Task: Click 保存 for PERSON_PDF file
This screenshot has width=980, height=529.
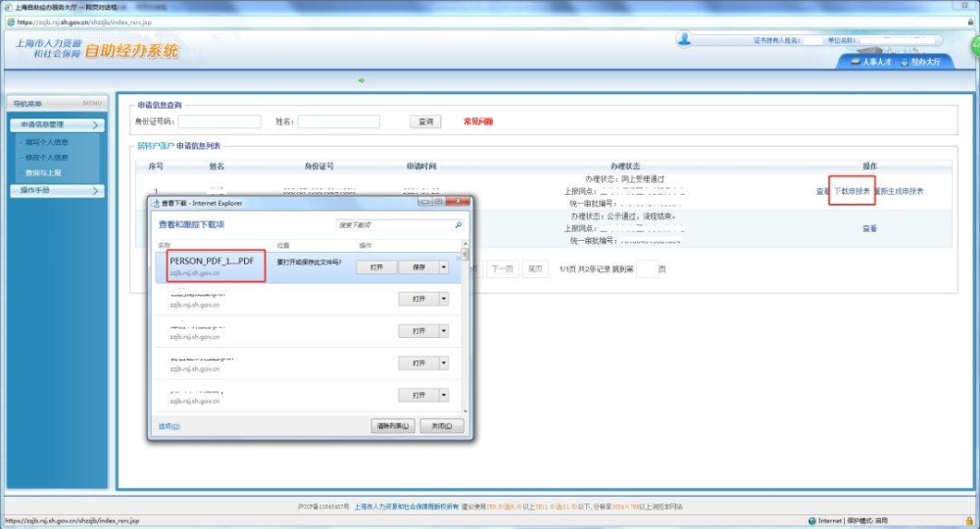Action: 418,266
